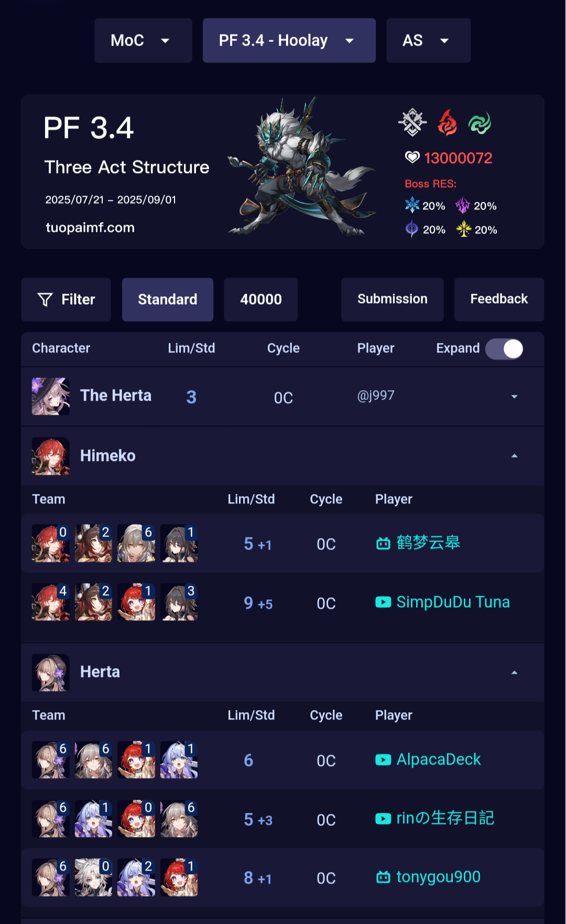Click the Physical weakness element icon

pyautogui.click(x=412, y=122)
